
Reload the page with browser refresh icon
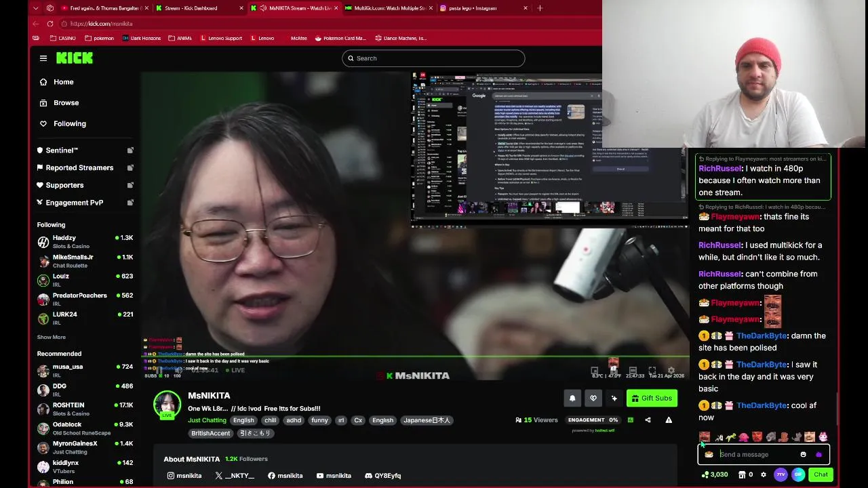tap(50, 24)
